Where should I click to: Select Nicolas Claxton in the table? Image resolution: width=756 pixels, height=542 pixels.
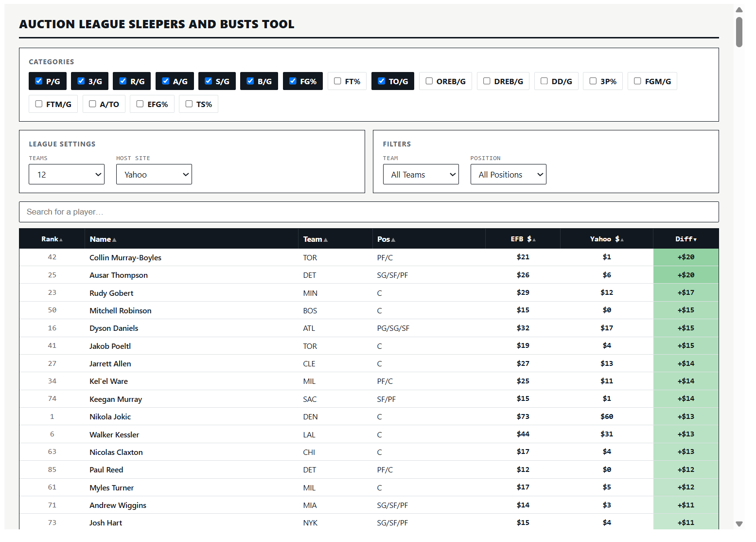point(116,452)
